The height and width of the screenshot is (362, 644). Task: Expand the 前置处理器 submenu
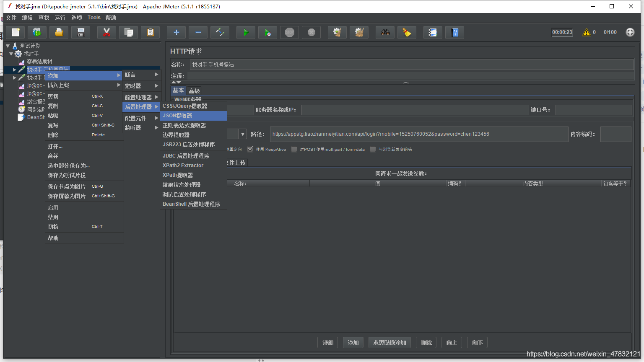click(x=141, y=97)
